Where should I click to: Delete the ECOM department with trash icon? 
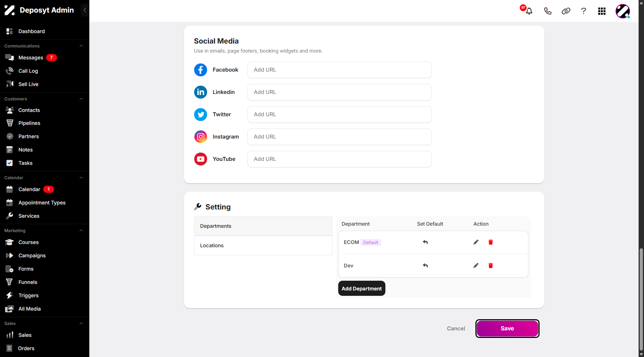(x=491, y=242)
